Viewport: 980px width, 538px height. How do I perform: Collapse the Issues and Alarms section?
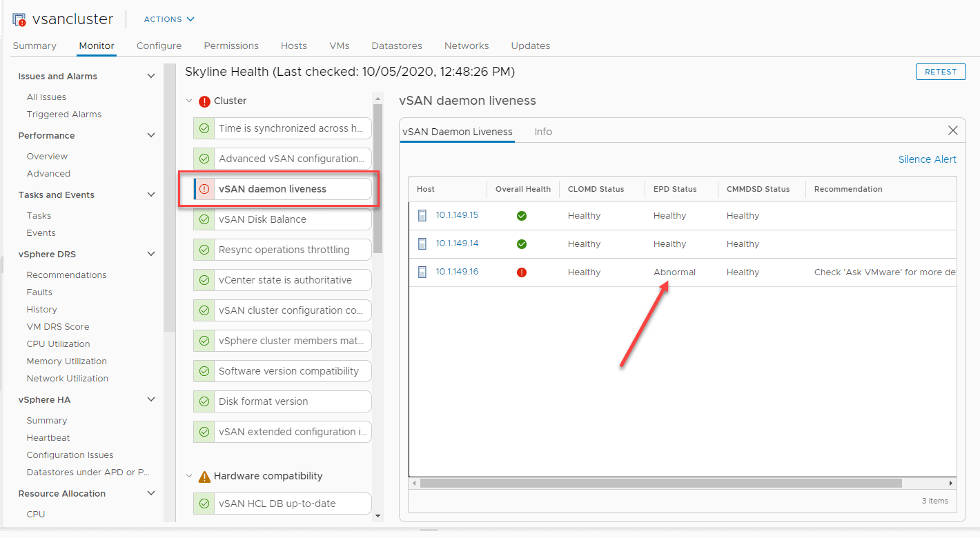(151, 77)
